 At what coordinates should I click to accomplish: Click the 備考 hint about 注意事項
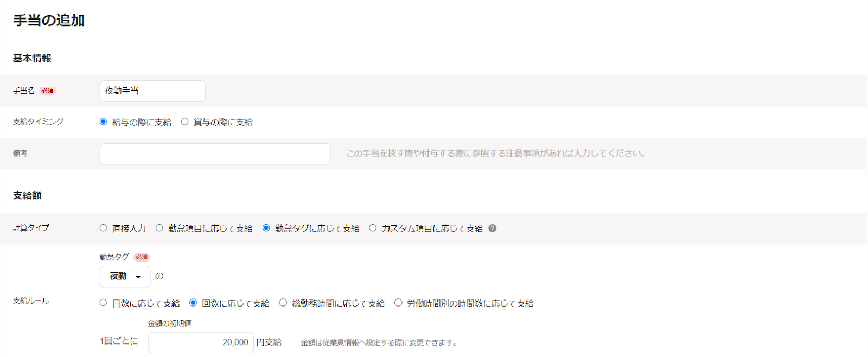click(496, 154)
